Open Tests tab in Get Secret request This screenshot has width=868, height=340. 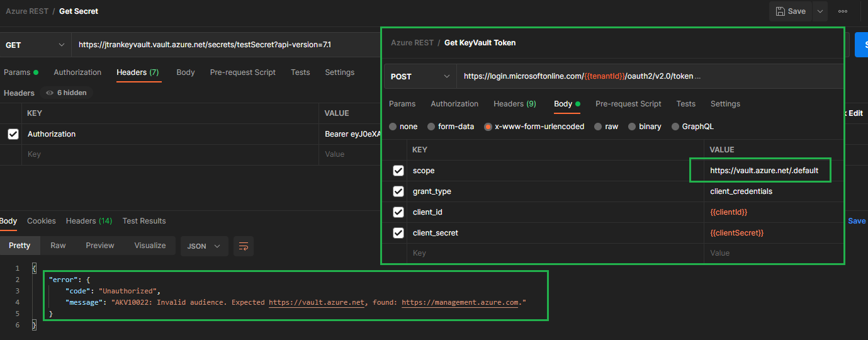pos(300,72)
